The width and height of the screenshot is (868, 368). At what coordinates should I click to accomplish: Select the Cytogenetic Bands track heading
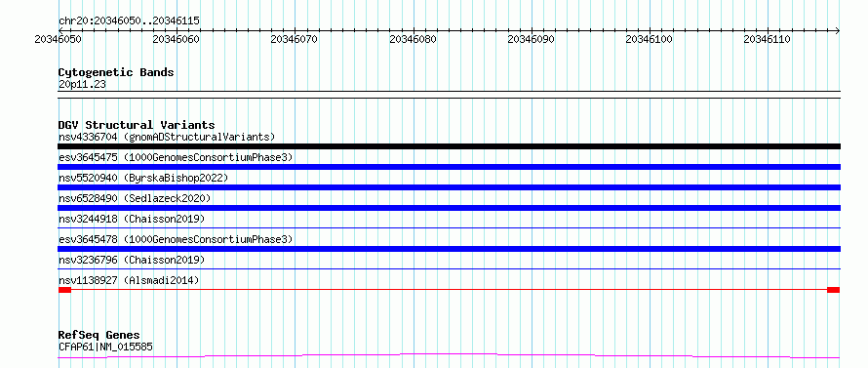116,72
